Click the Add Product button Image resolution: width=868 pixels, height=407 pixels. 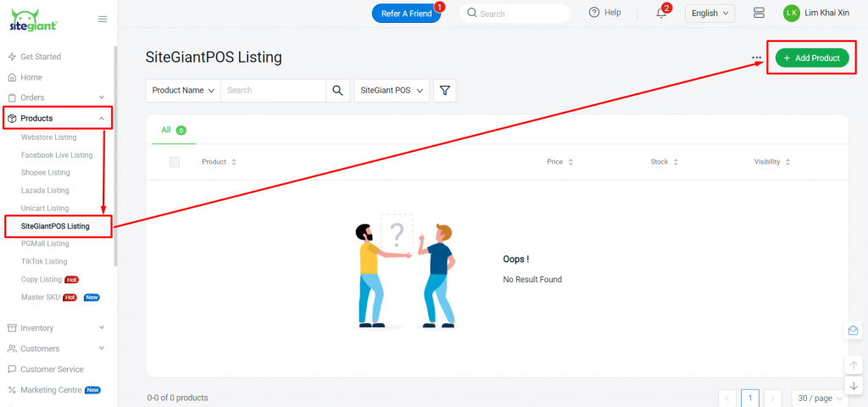(x=812, y=58)
